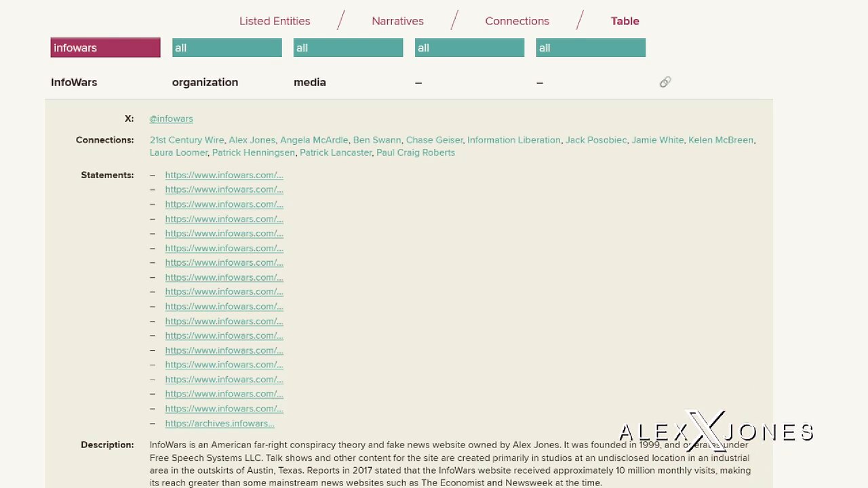Click the 'media' category cell

[310, 82]
